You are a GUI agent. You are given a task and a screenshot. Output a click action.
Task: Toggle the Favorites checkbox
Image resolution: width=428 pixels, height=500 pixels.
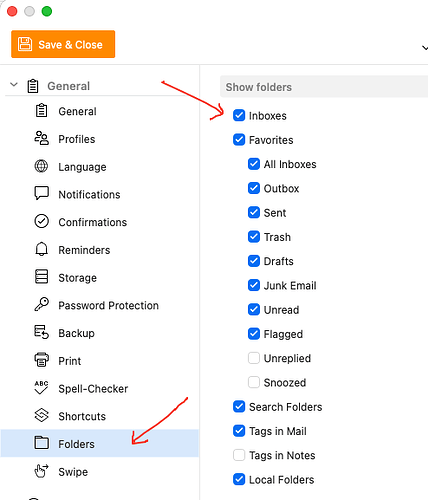(239, 140)
